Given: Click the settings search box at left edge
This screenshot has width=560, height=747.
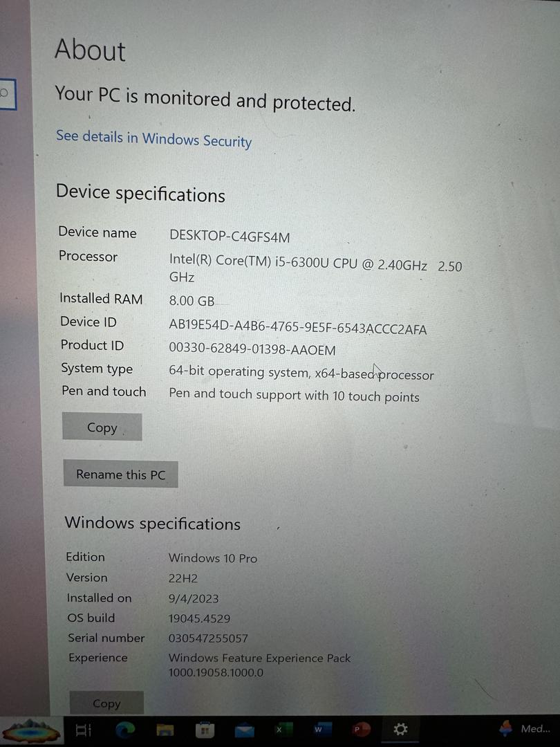Looking at the screenshot, I should 8,94.
